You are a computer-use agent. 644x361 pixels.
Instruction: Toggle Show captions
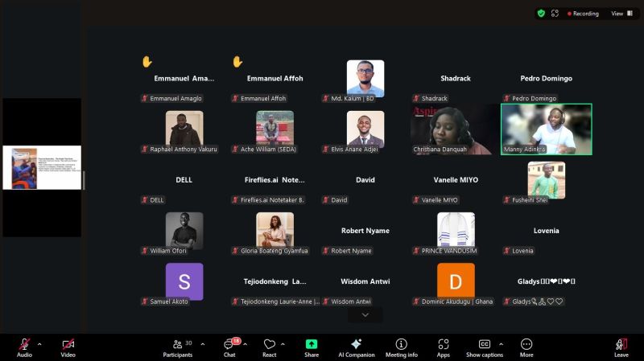point(485,348)
